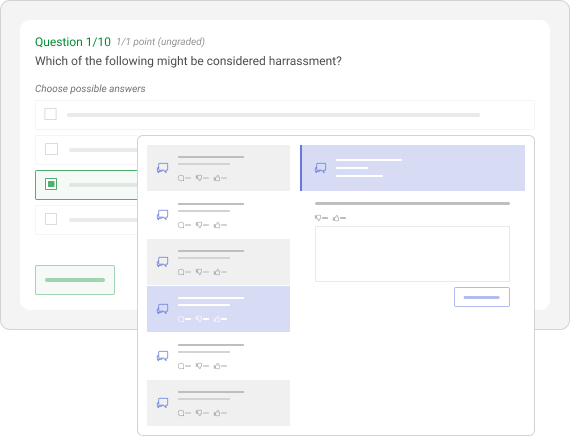Downvote the sixth thread in the list
The width and height of the screenshot is (570, 436).
tap(199, 413)
